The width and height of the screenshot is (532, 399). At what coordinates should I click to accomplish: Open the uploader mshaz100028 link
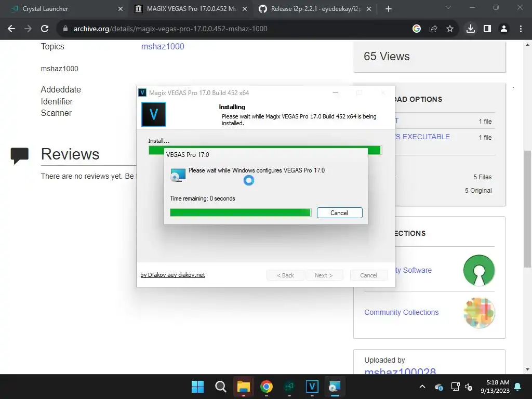pos(400,370)
